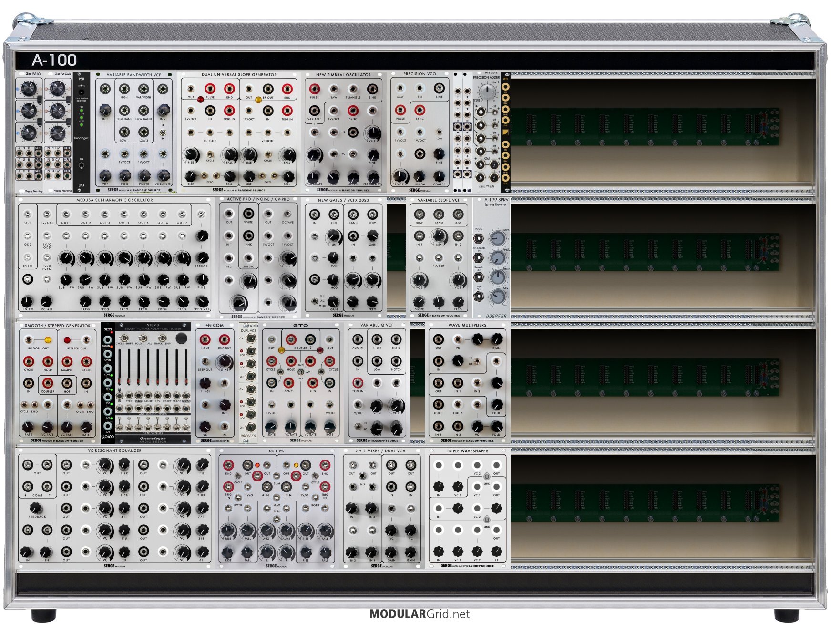840x624 pixels.
Task: Click the Medusa OUT 4 jack
Action: [124, 215]
